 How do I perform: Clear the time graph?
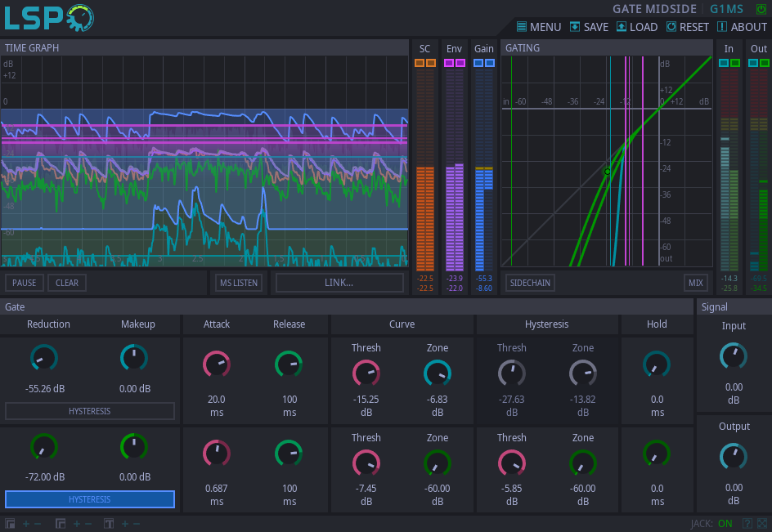[67, 283]
